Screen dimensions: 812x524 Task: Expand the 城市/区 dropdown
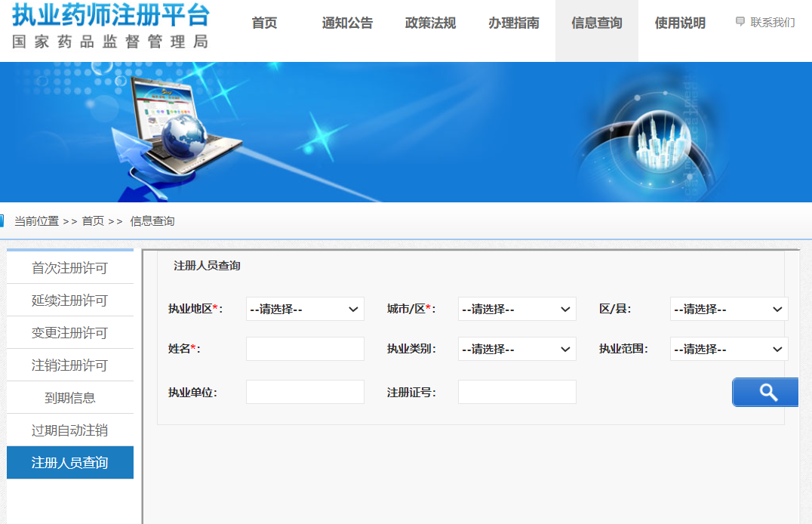click(517, 309)
